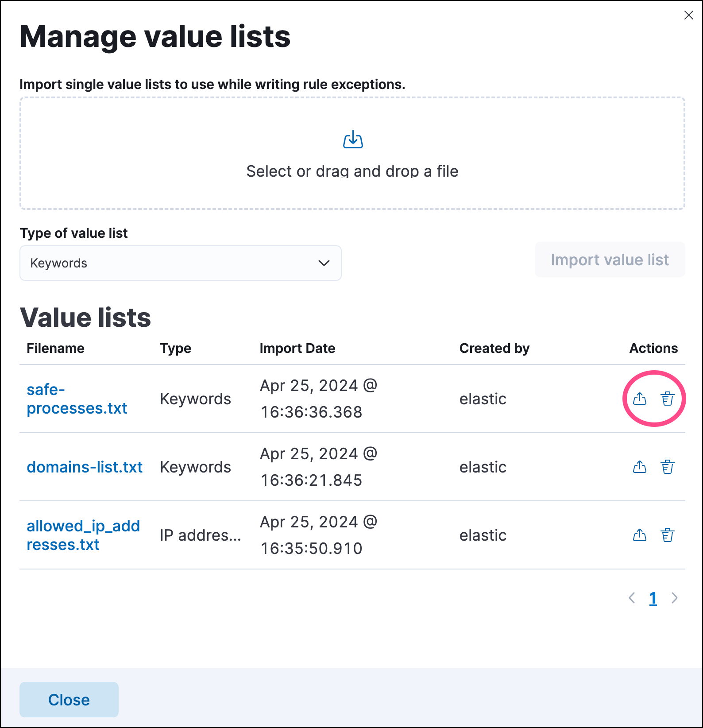Export the allowed_ip_addresses.txt value list
Screen dimensions: 703x728
coord(639,535)
